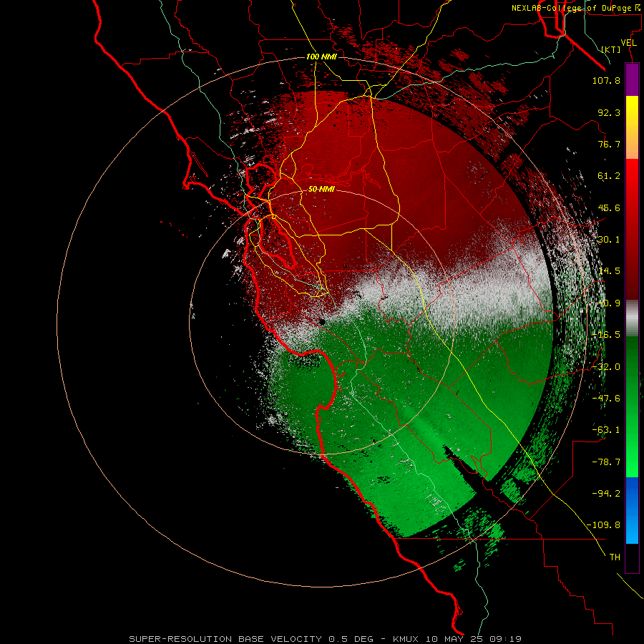Screen dimensions: 644x644
Task: Select the -63.1 legend value
Action: (x=606, y=430)
